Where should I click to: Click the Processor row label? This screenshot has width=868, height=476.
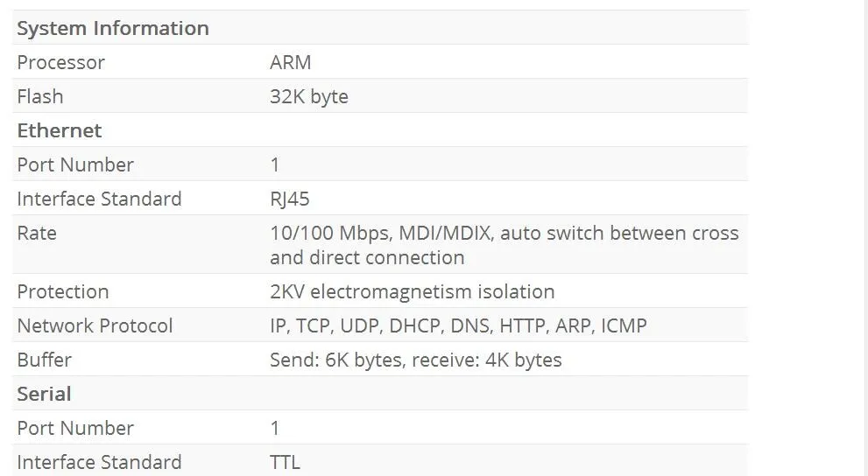[x=60, y=62]
